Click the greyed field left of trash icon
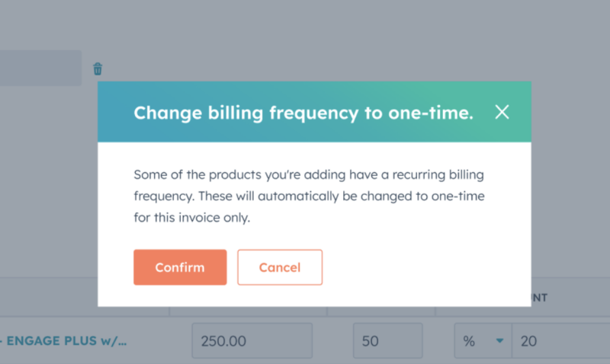Viewport: 610px width, 364px height. tap(40, 68)
